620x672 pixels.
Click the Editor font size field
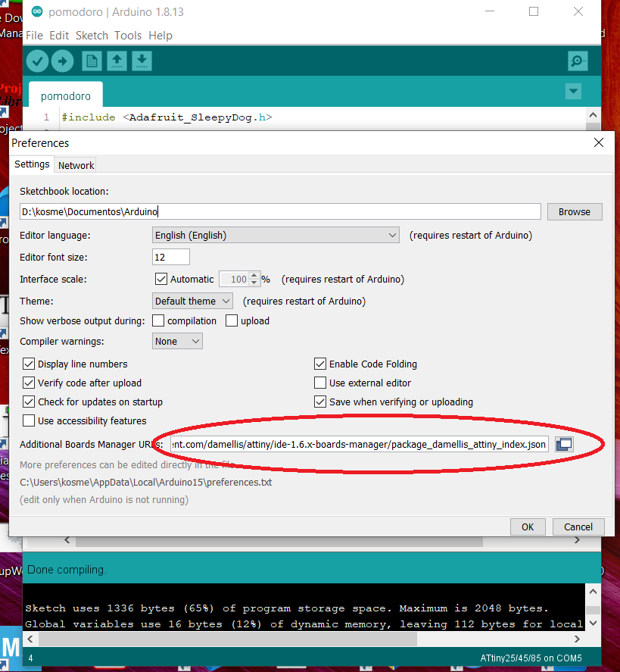pyautogui.click(x=171, y=257)
